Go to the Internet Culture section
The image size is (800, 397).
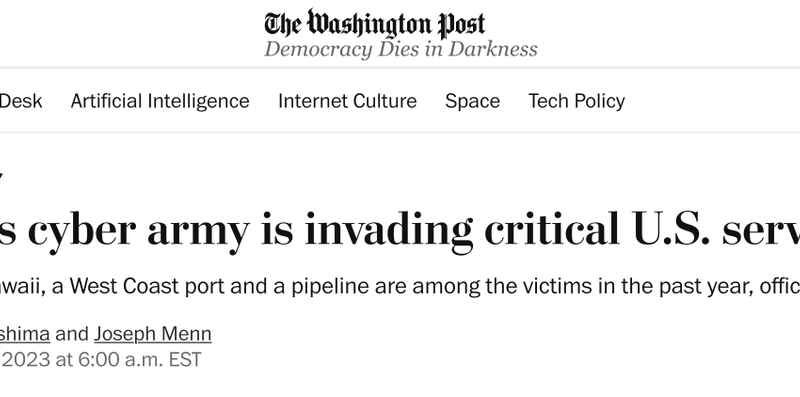(347, 101)
